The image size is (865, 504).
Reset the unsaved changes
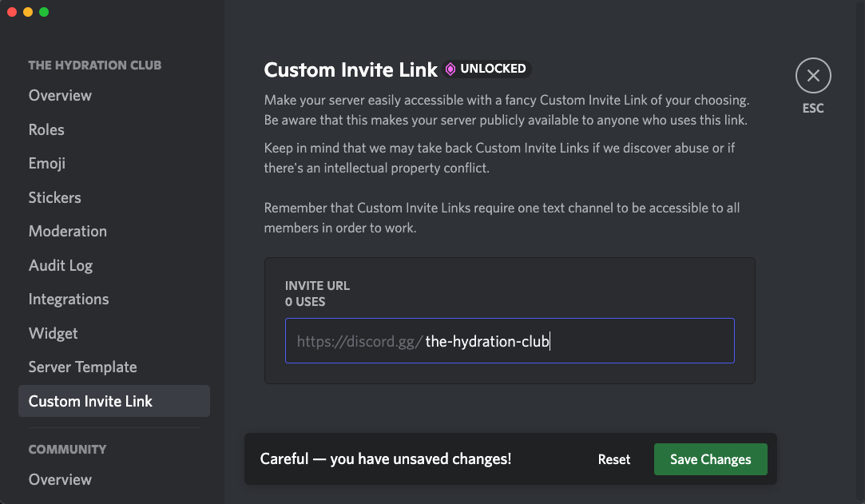(614, 459)
